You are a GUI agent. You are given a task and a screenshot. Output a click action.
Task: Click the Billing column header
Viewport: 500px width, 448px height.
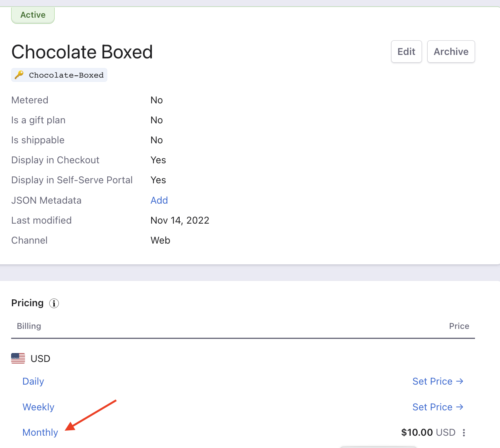click(x=29, y=326)
